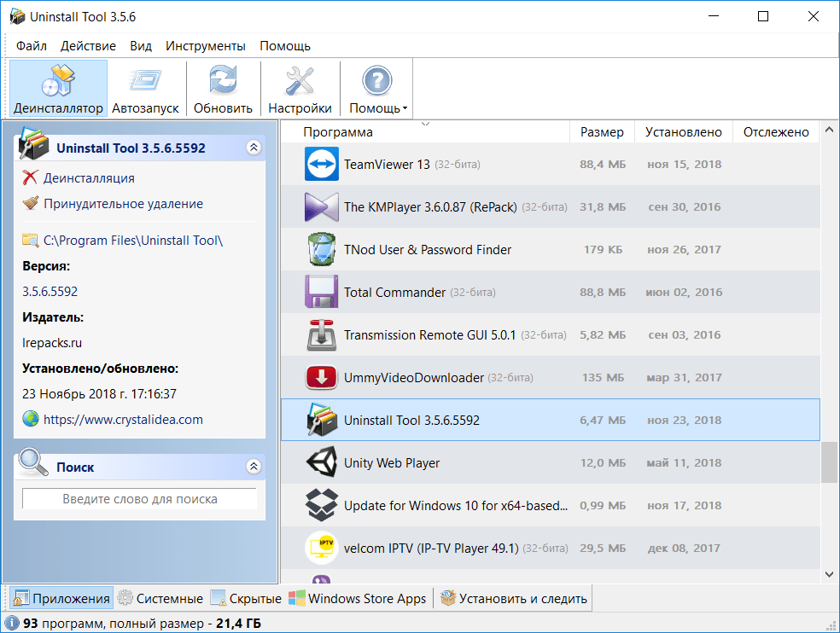840x633 pixels.
Task: Collapse the Uninstall Tool 3.5.6.5592 panel
Action: click(x=254, y=148)
